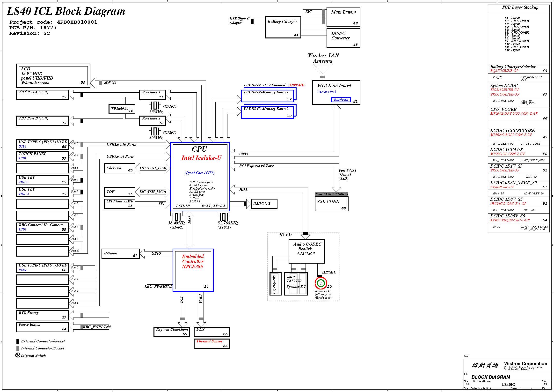Image resolution: width=554 pixels, height=392 pixels.
Task: Click the MP86902-BGLT-C669-Z-GP part number
Action: click(511, 135)
